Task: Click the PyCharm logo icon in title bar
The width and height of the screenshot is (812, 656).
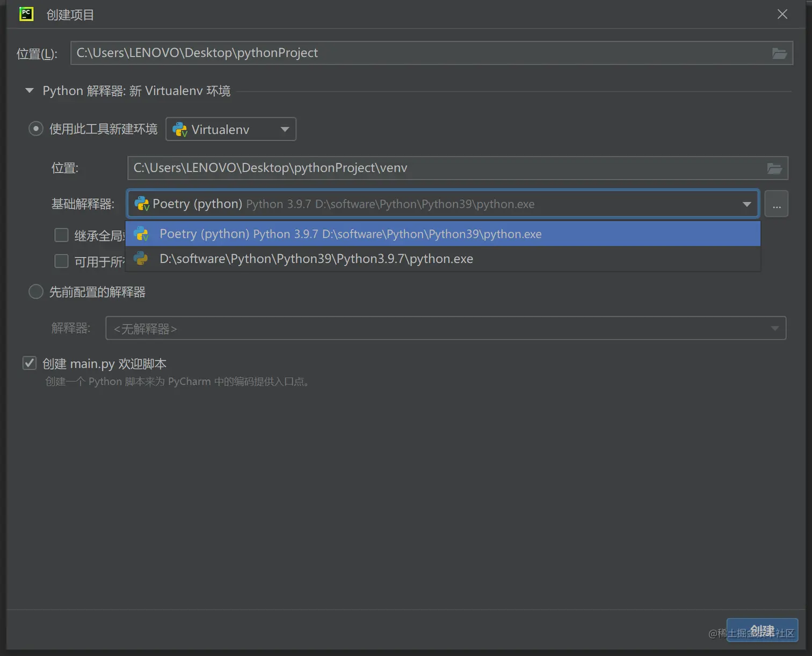Action: (26, 14)
